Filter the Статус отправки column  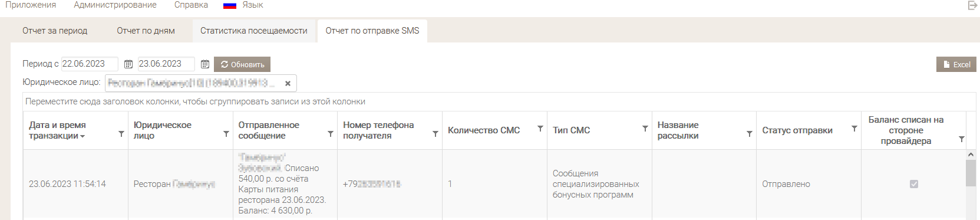[854, 129]
